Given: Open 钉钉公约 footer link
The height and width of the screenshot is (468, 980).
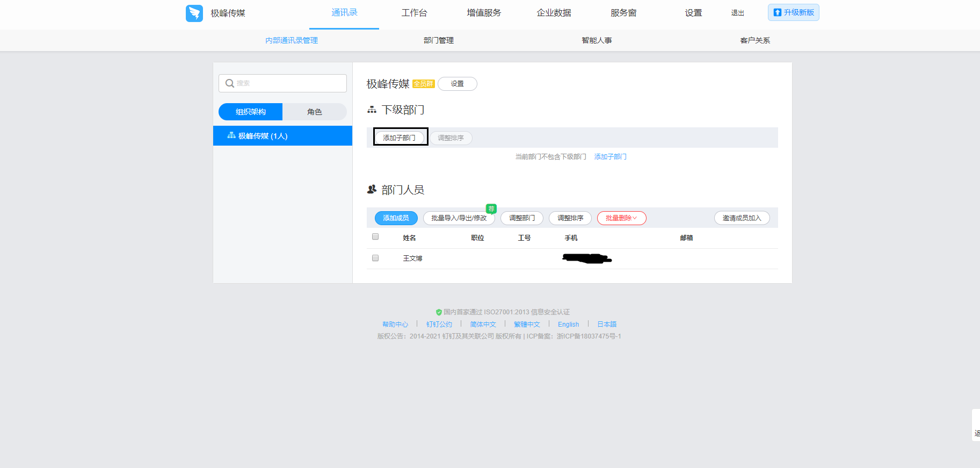Looking at the screenshot, I should [439, 325].
